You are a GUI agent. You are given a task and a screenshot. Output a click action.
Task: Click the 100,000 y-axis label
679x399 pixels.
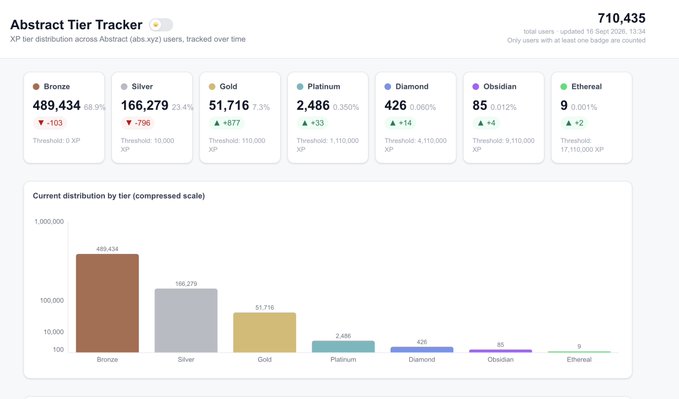[52, 300]
